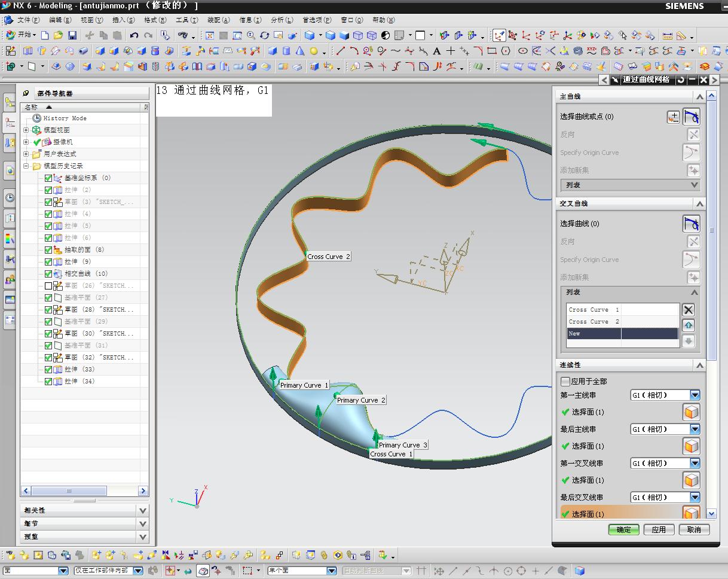Click the Cylinder primitive icon
The width and height of the screenshot is (728, 579).
tap(286, 51)
